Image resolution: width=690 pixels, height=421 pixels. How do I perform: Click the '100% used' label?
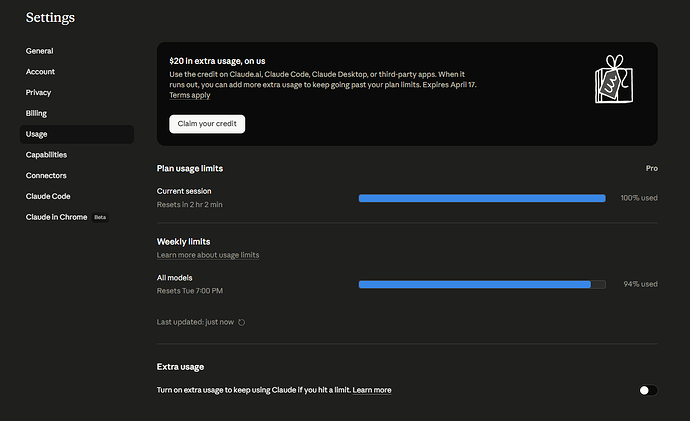click(x=639, y=198)
